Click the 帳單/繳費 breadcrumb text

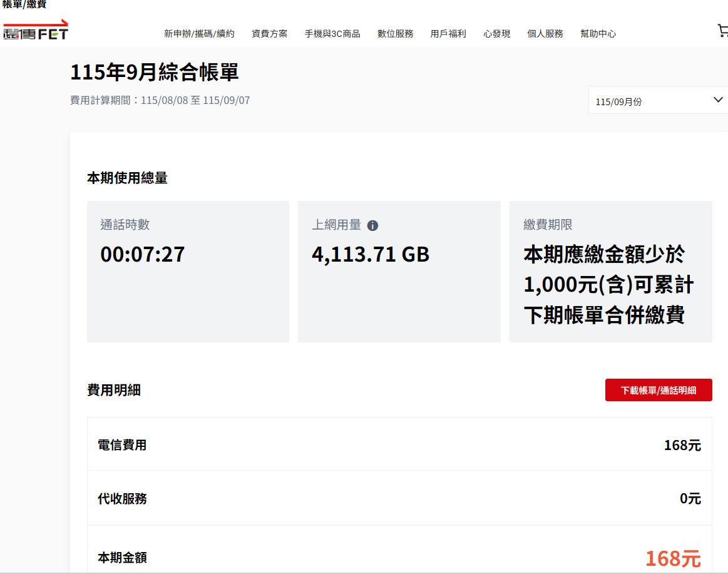[24, 4]
